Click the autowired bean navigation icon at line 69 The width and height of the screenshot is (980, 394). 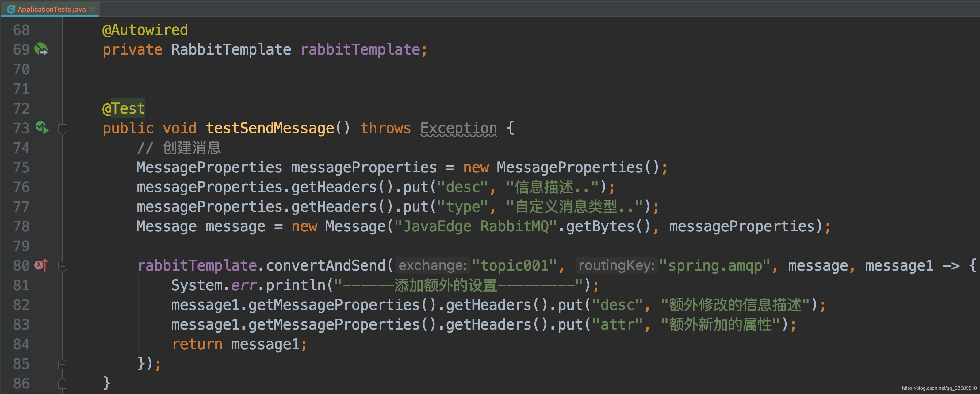[x=41, y=49]
